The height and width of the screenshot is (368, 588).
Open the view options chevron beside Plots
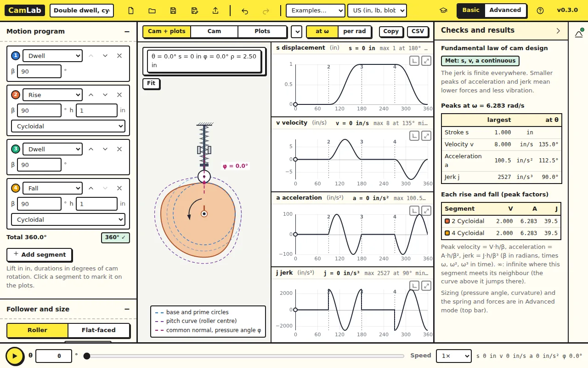pos(296,31)
